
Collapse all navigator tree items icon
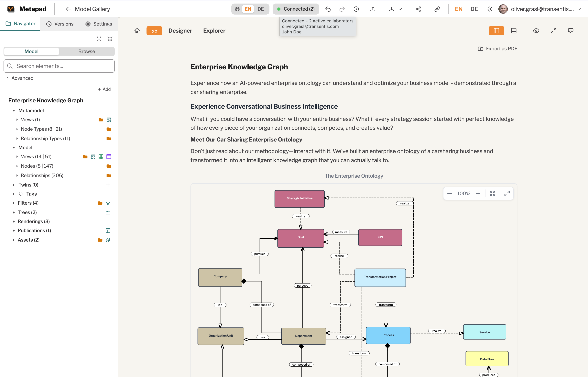(x=110, y=39)
